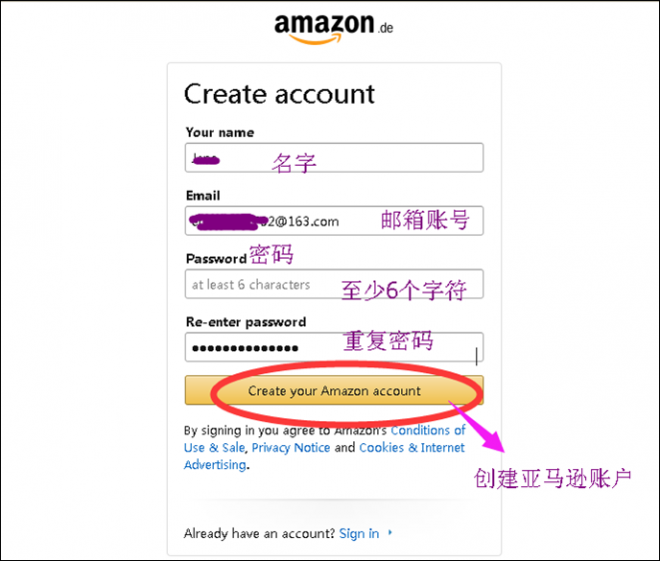Open the Privacy Notice link
The height and width of the screenshot is (561, 660).
[291, 447]
